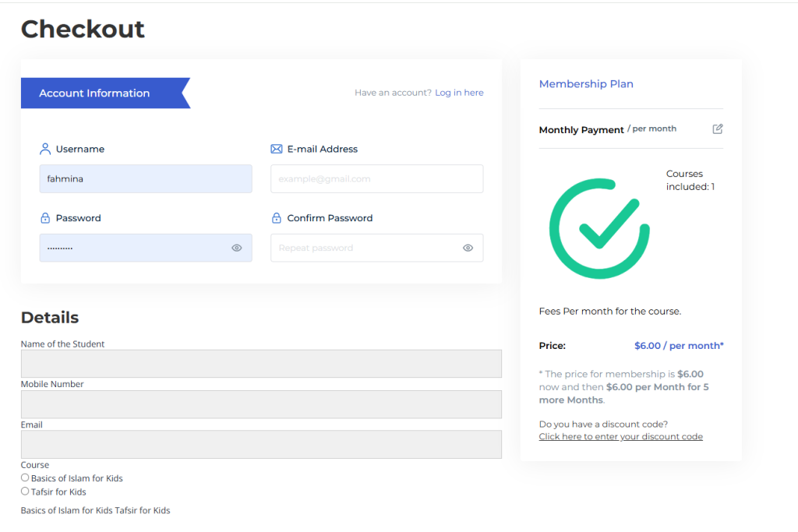
Task: Click the envelope icon beside E-mail Address
Action: [277, 149]
